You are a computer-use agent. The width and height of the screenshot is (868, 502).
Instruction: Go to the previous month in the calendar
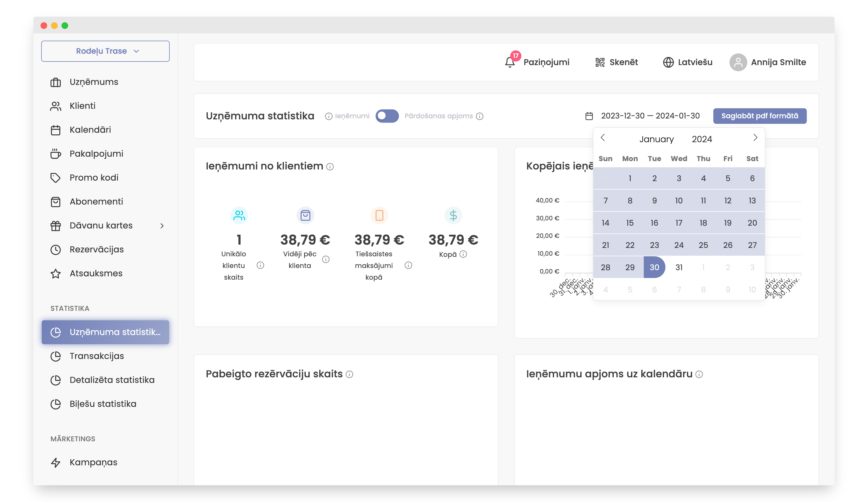pyautogui.click(x=603, y=138)
